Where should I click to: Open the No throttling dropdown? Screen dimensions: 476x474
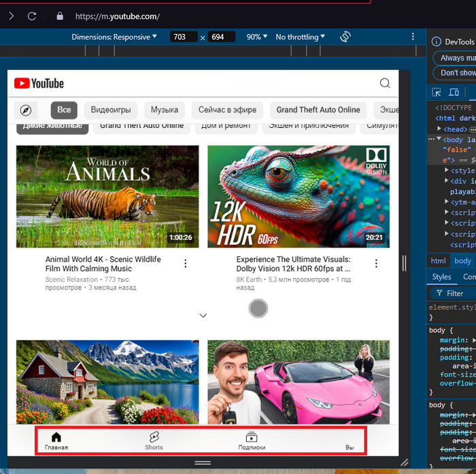[x=300, y=37]
